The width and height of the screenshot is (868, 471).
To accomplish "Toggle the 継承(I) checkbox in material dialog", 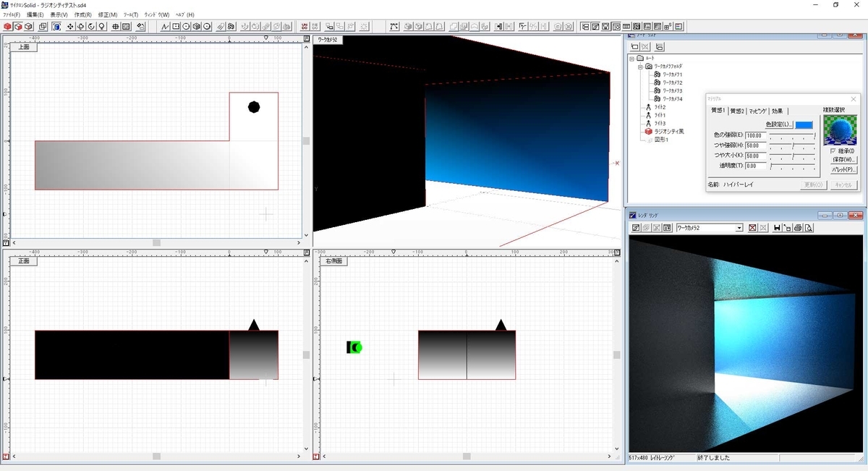I will tap(833, 150).
